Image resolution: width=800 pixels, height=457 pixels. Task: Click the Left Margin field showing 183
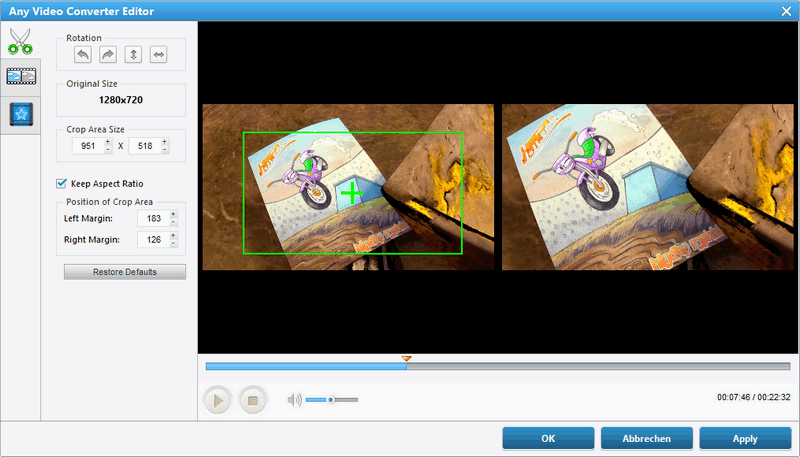pos(154,218)
